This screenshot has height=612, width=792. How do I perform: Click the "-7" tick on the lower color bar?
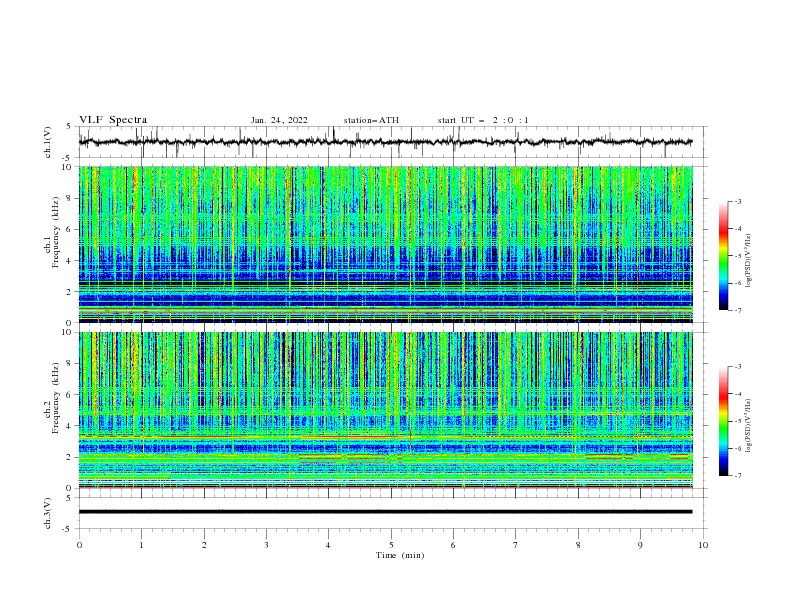tap(737, 476)
